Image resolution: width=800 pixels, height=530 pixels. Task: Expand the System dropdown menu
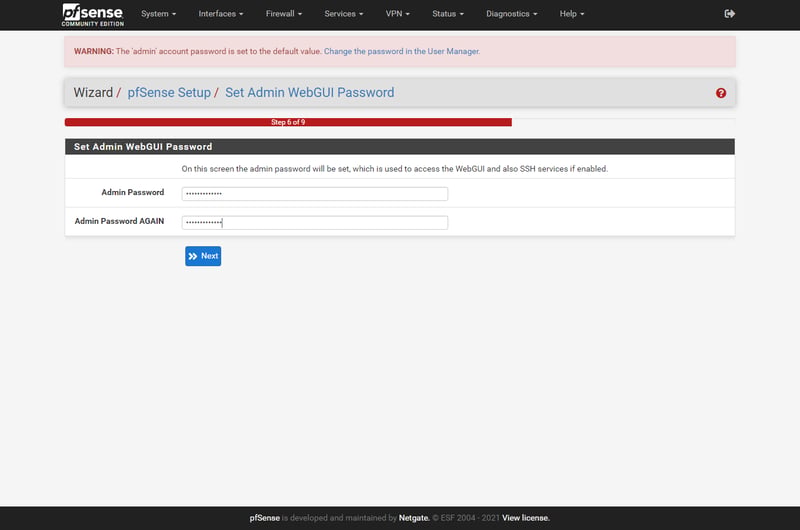[x=158, y=14]
